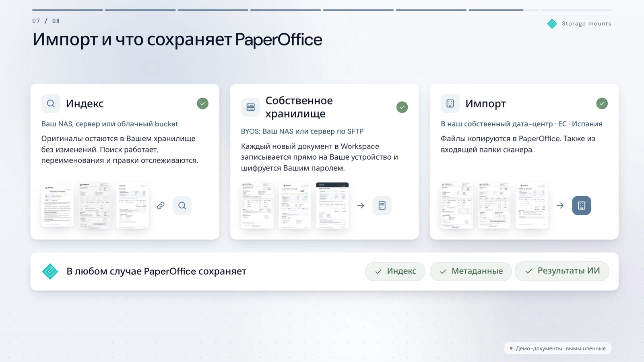Click the Демо-документы · вымышленные badge

557,348
